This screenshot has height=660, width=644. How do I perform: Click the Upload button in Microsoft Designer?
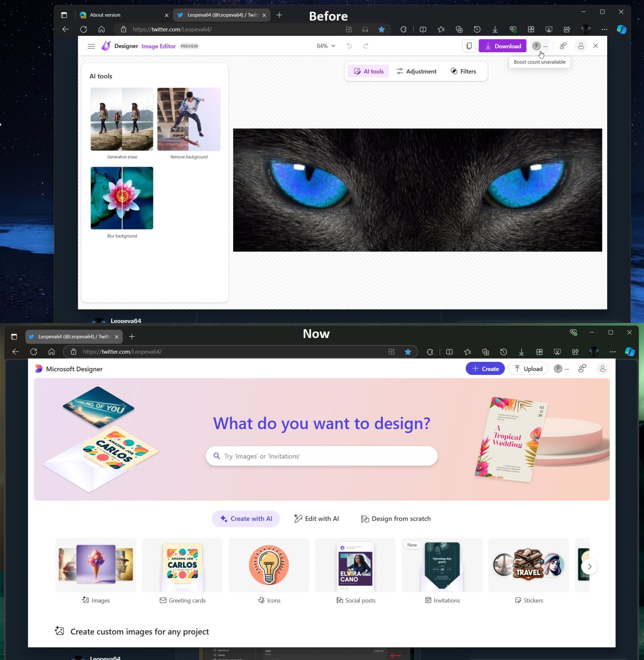528,369
